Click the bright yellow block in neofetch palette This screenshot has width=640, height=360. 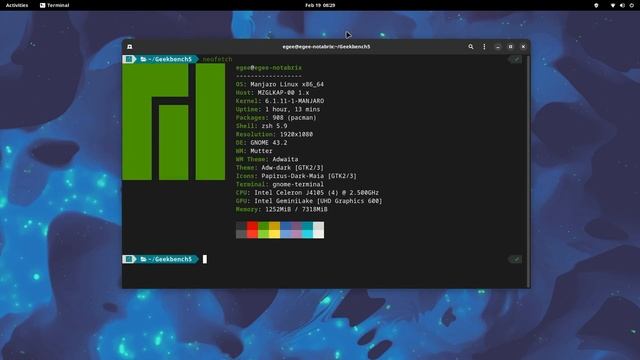[274, 234]
